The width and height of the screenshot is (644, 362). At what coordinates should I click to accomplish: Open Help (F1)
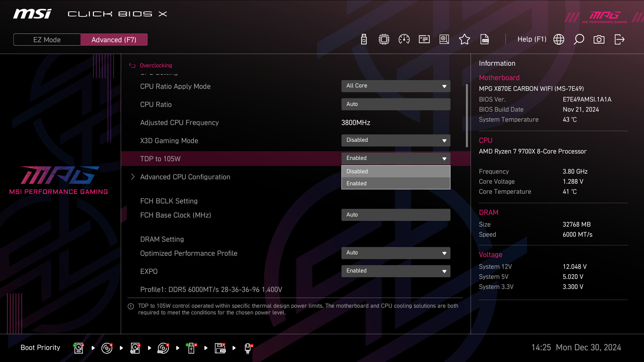click(x=532, y=39)
